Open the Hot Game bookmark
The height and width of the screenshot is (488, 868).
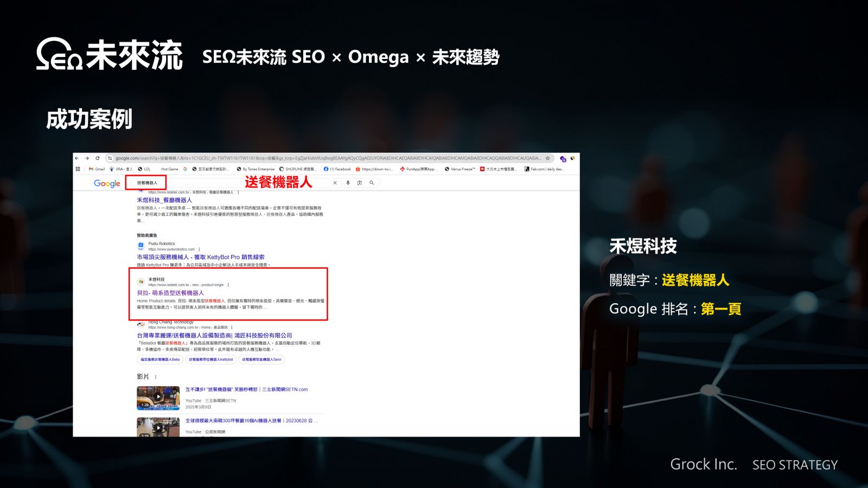[169, 169]
